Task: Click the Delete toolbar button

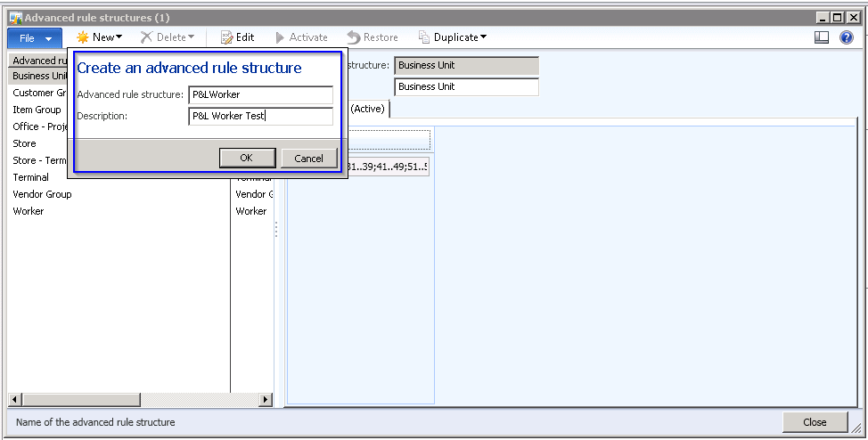Action: pyautogui.click(x=168, y=37)
